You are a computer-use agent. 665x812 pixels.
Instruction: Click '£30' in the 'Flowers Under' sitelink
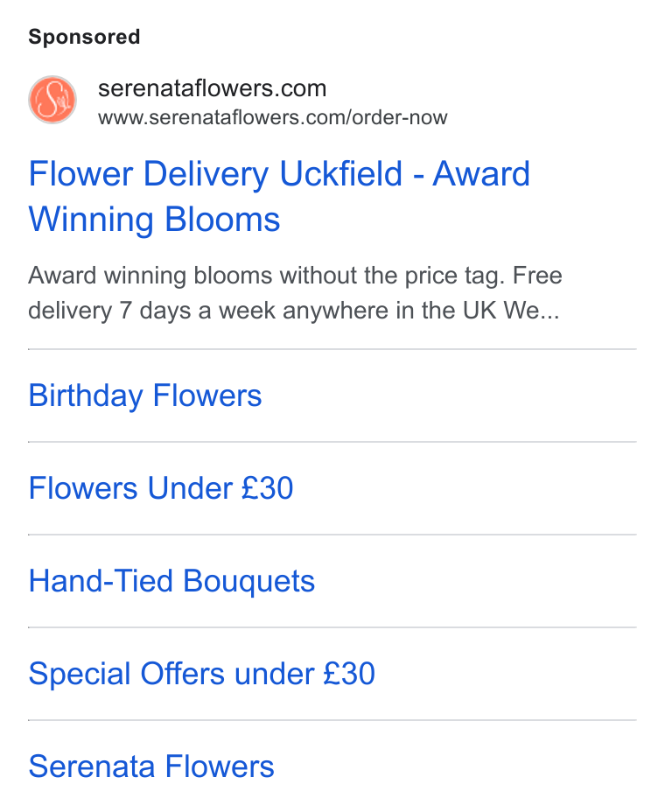268,488
